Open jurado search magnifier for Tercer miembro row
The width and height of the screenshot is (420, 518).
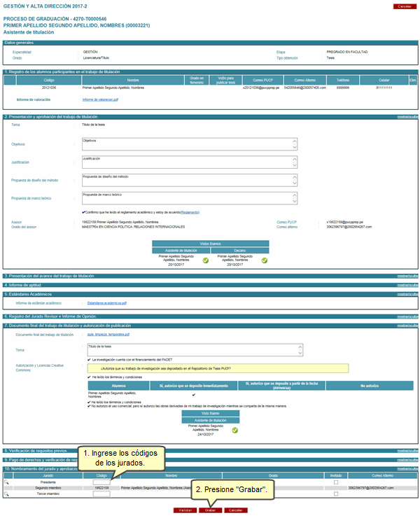(6, 494)
